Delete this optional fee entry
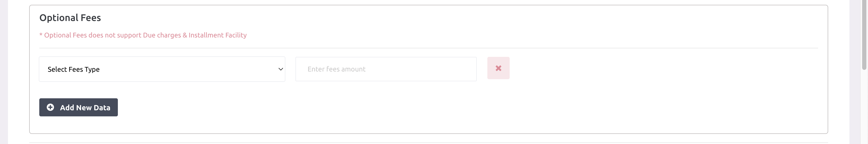Image resolution: width=868 pixels, height=144 pixels. click(498, 68)
